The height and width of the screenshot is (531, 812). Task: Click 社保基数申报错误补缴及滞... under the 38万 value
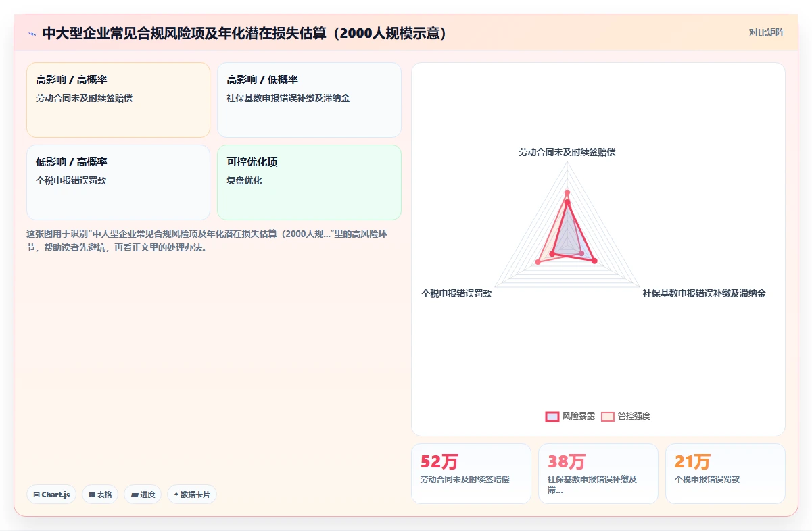click(x=592, y=484)
